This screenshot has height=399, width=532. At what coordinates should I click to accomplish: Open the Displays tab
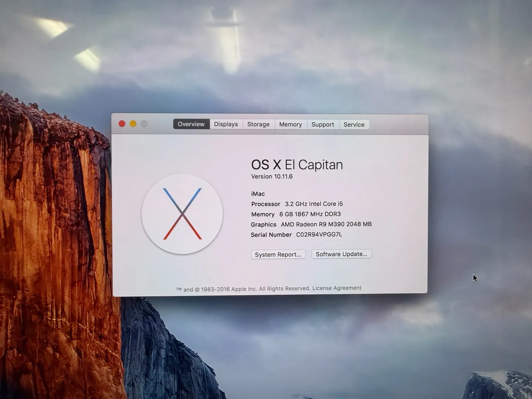pos(226,124)
